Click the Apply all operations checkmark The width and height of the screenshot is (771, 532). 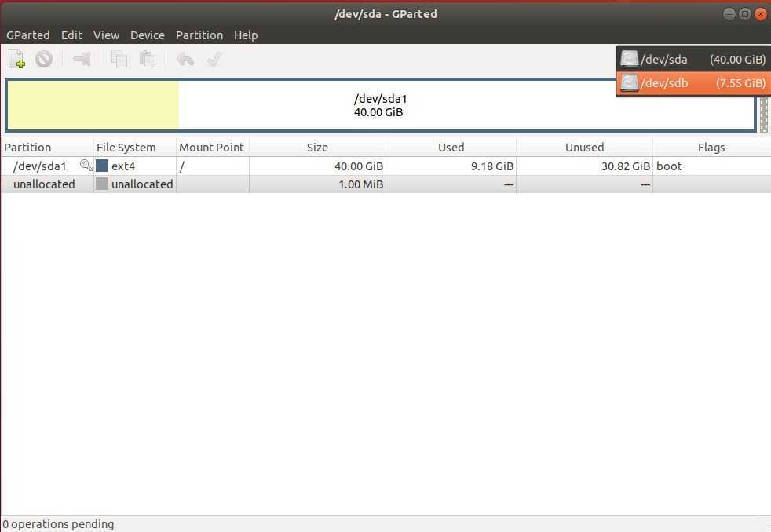pos(214,60)
